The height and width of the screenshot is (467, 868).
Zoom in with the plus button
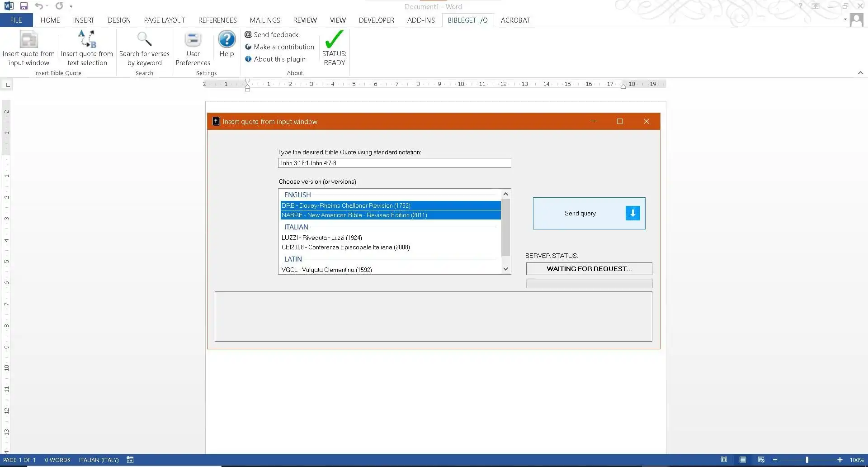point(840,460)
